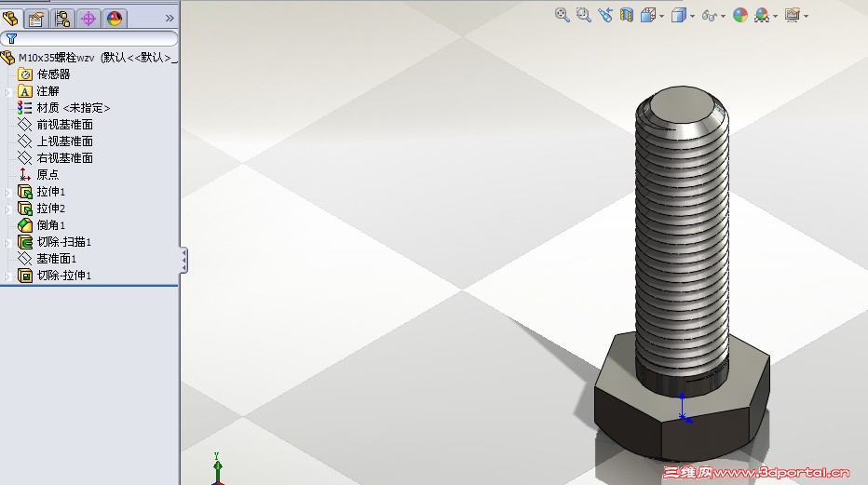Select the 拉伸2 extrude feature
868x485 pixels.
51,208
